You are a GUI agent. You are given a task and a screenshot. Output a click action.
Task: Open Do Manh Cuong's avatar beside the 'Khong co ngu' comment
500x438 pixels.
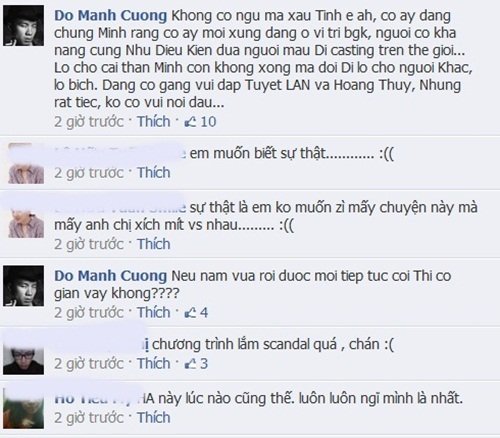(x=24, y=26)
